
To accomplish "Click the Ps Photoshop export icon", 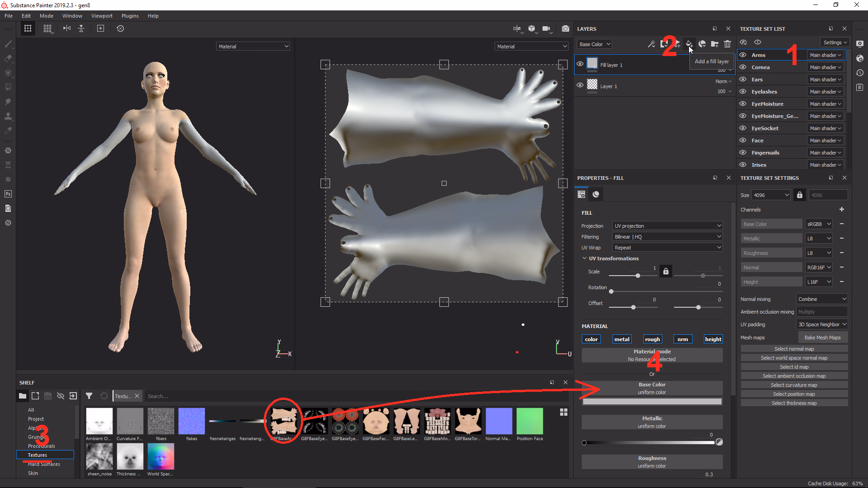I will 8,194.
